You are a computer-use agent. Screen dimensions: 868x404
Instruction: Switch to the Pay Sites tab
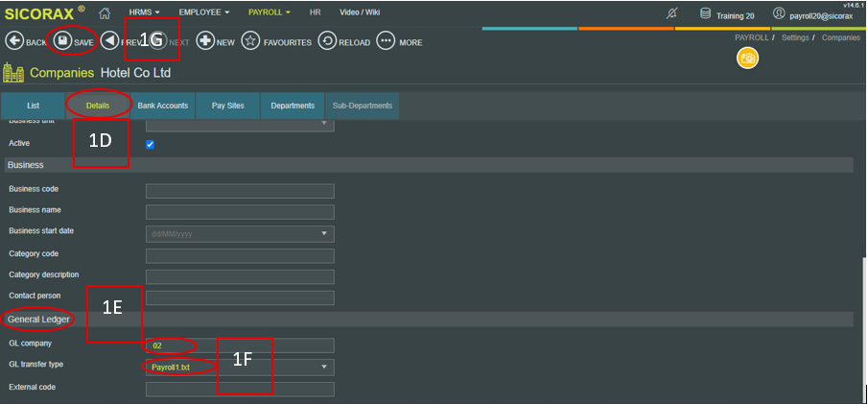(227, 106)
